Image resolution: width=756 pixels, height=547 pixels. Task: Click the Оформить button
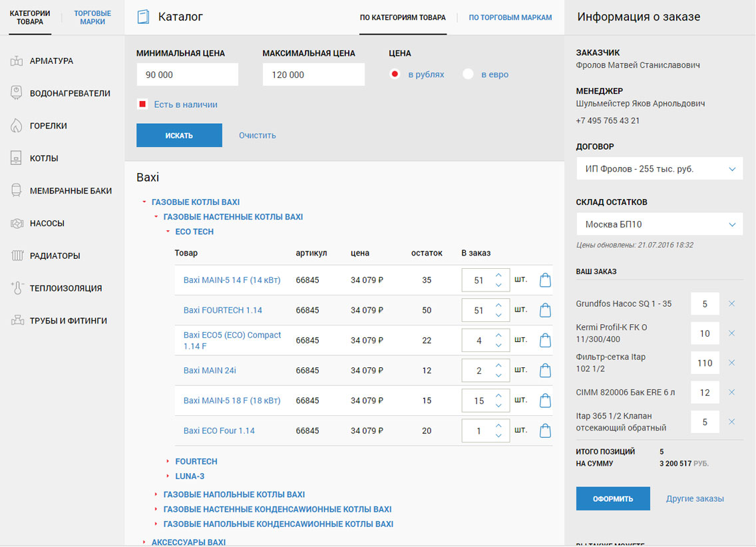[x=613, y=498]
